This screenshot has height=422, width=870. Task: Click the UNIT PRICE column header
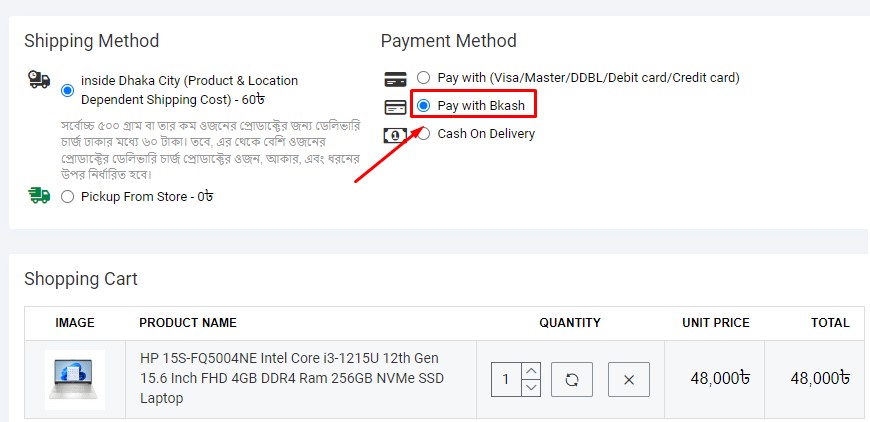tap(716, 323)
